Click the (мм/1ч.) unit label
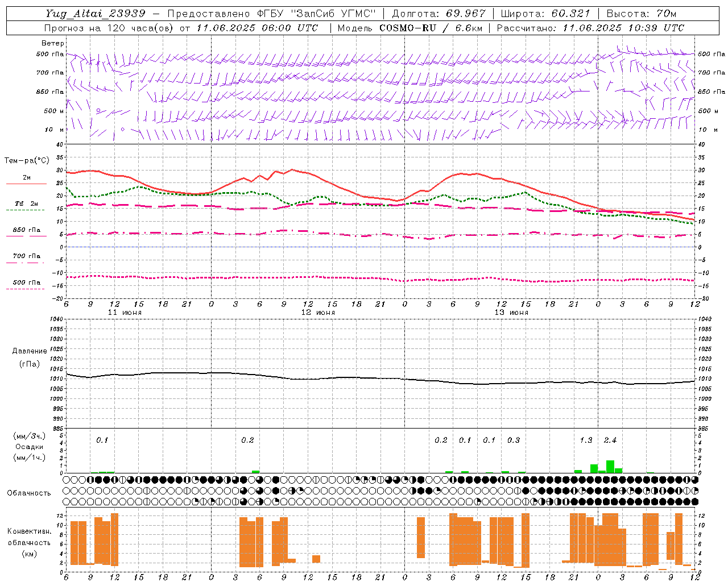This screenshot has width=728, height=582. click(x=30, y=458)
